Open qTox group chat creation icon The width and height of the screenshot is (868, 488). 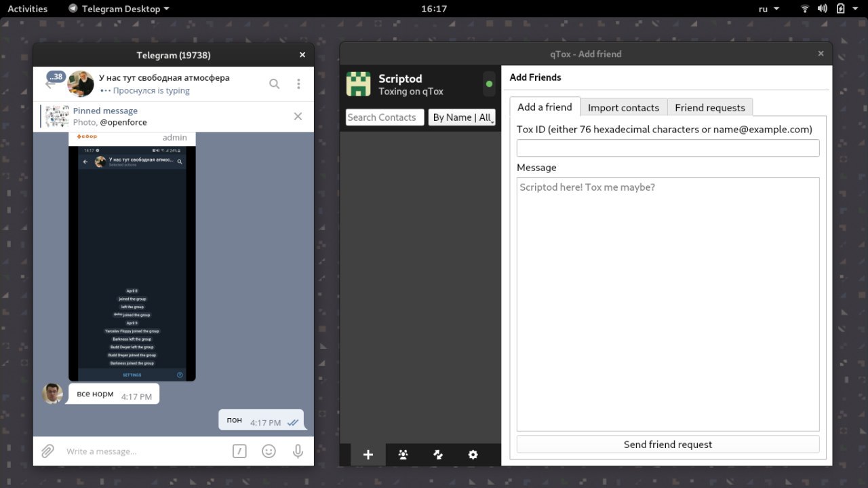[403, 455]
